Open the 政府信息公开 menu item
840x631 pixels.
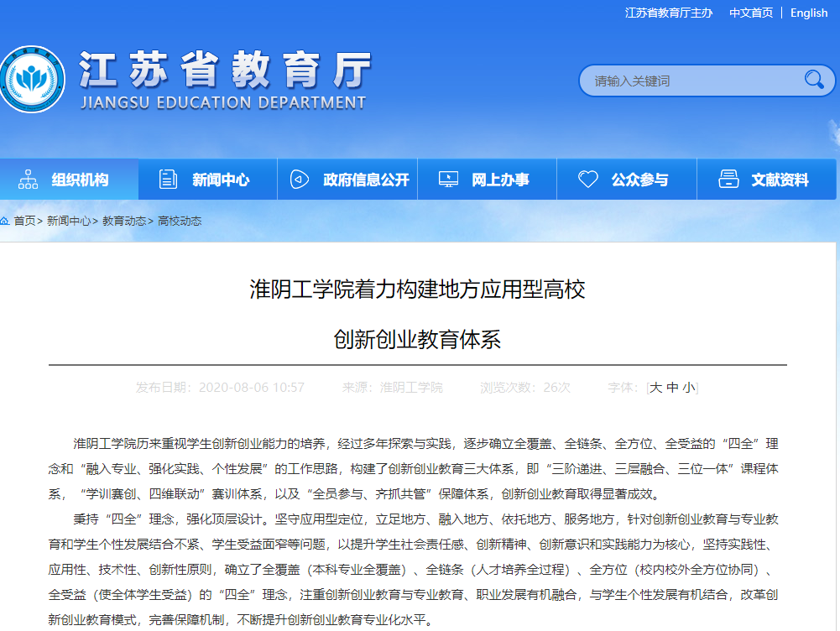[x=366, y=180]
